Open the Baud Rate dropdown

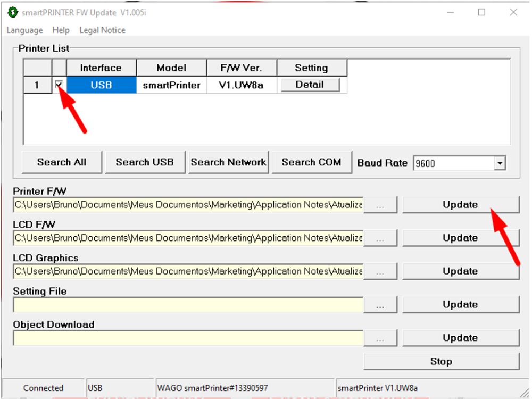[x=499, y=163]
